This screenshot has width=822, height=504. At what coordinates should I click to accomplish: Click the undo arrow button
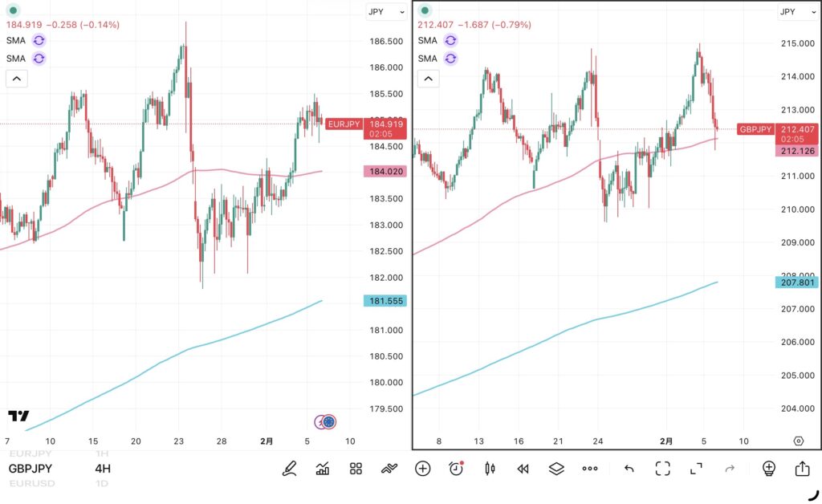click(629, 469)
